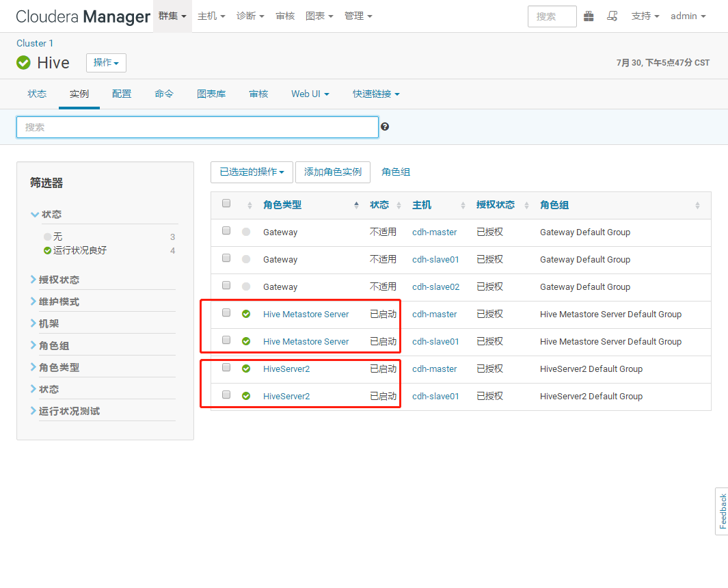Switch to the 实例 tab
This screenshot has width=728, height=588.
point(79,94)
